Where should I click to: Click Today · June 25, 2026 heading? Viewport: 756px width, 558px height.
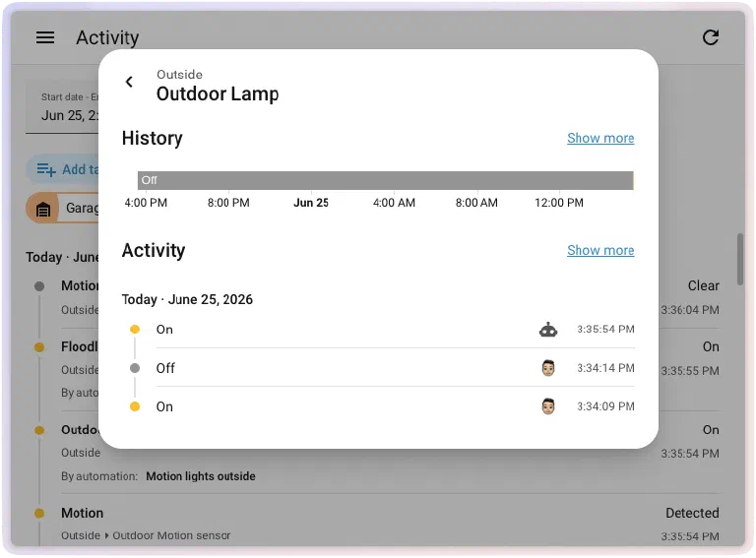[x=187, y=300]
